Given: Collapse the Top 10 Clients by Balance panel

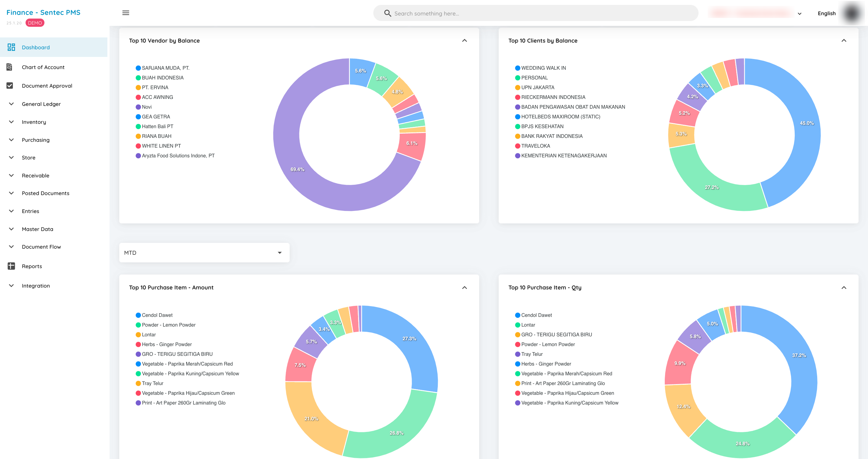Looking at the screenshot, I should point(844,40).
